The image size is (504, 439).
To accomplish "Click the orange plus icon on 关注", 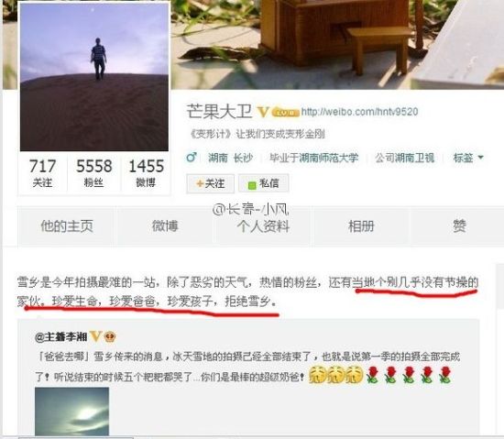I will point(200,183).
